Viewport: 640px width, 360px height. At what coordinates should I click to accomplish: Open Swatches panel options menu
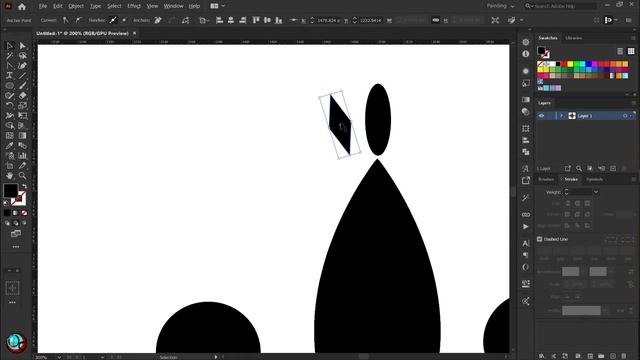coord(633,38)
